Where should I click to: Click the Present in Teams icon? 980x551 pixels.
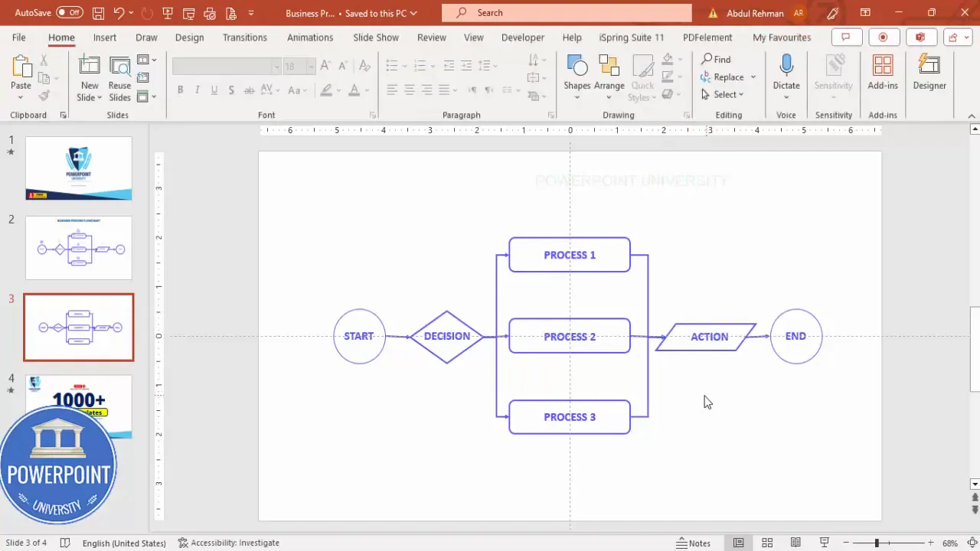[x=920, y=37]
